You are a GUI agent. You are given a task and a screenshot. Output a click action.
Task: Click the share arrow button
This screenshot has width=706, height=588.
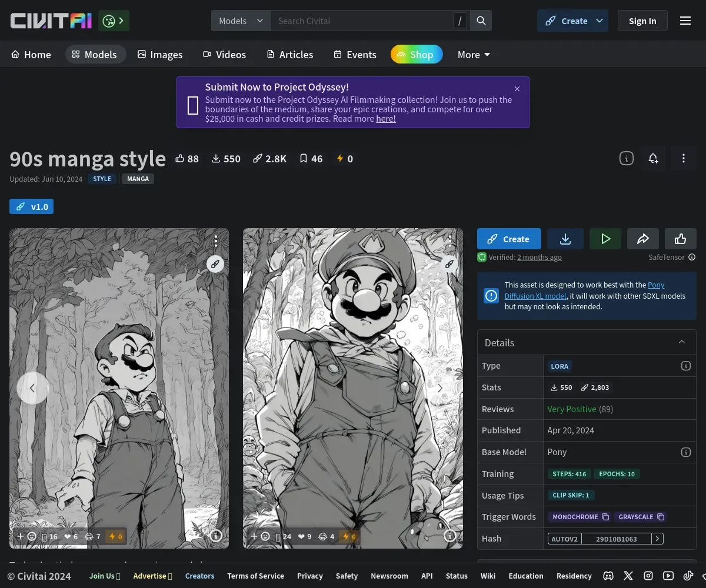(x=643, y=239)
